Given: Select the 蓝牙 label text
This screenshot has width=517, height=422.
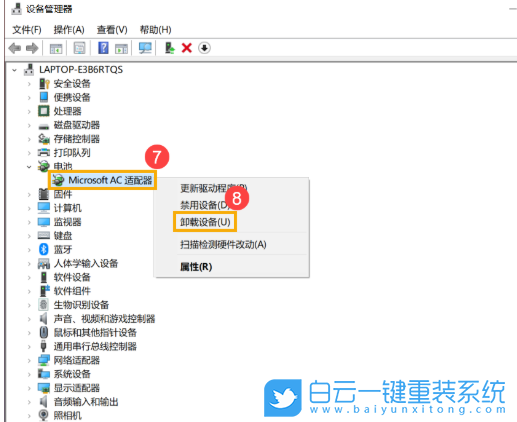Looking at the screenshot, I should pyautogui.click(x=63, y=249).
